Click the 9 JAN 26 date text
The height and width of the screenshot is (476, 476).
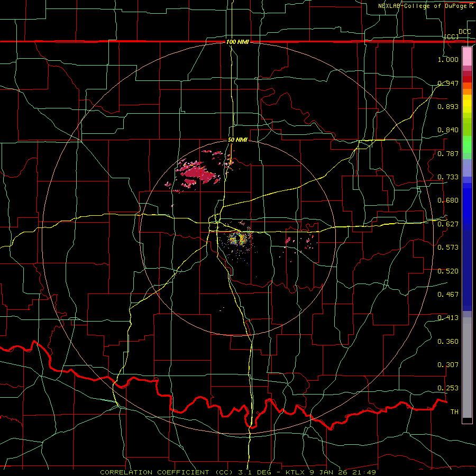coord(329,472)
